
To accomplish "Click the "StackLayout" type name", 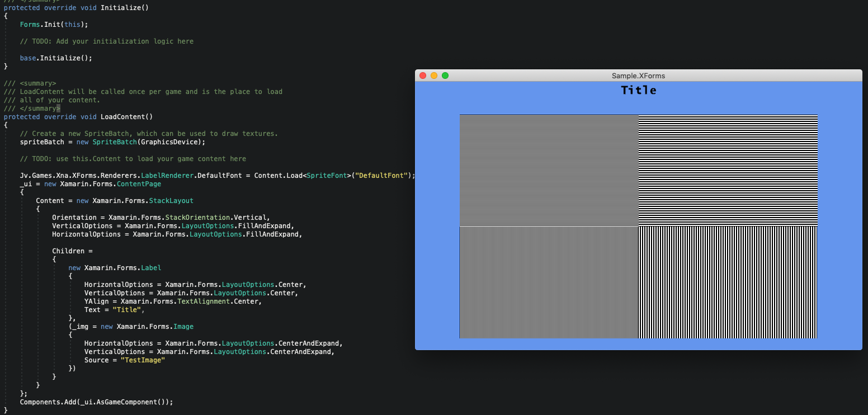I will [171, 201].
